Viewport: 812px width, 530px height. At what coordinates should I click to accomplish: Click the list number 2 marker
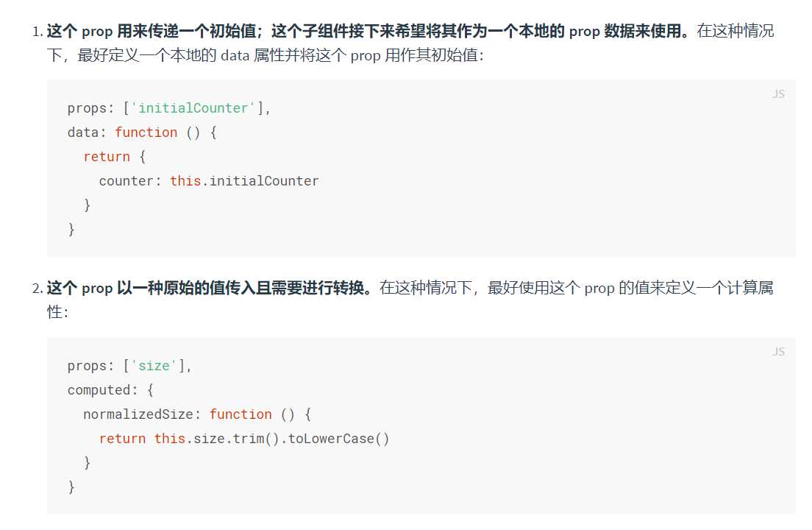coord(38,289)
